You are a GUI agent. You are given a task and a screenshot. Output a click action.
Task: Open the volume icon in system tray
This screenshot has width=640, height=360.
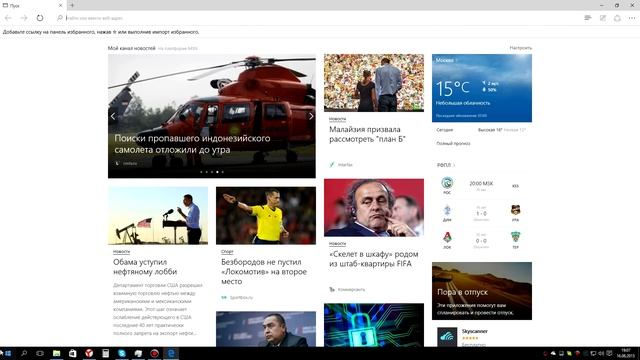[x=601, y=353]
